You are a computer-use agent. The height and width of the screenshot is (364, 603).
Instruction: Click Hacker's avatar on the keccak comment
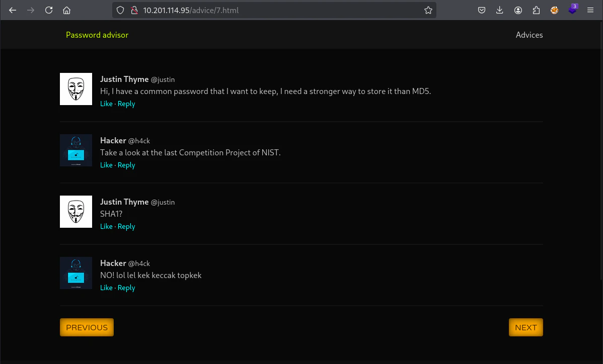[x=76, y=273]
